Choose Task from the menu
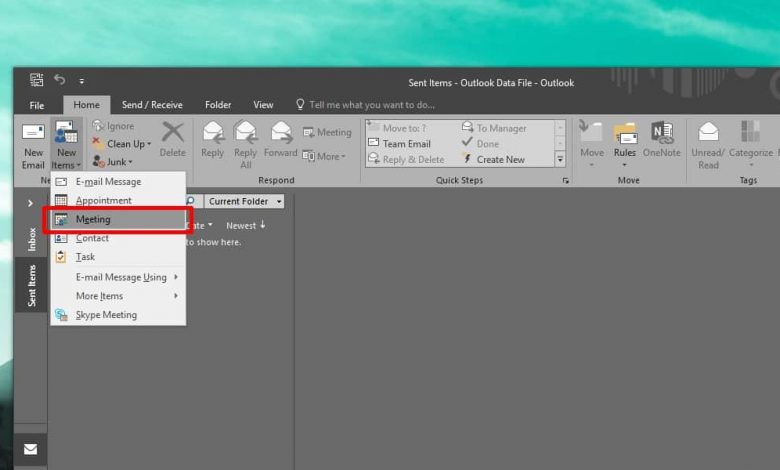 click(118, 257)
